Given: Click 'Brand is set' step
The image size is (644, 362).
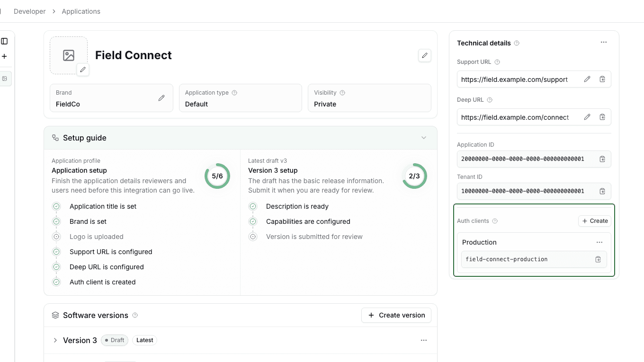Looking at the screenshot, I should click(x=88, y=221).
